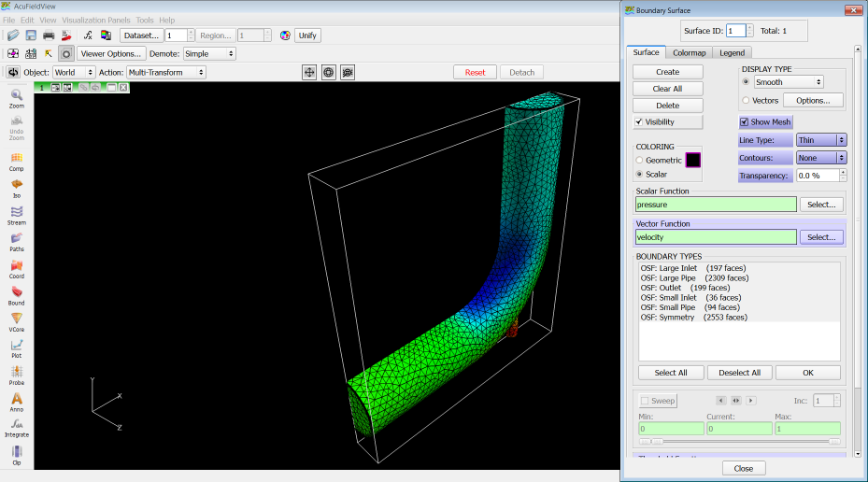The height and width of the screenshot is (482, 868).
Task: Uncheck the Show Mesh option
Action: (x=744, y=122)
